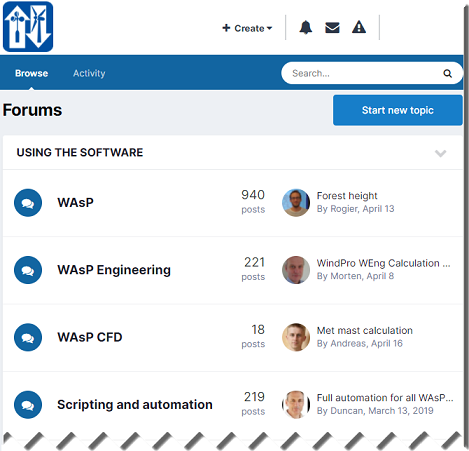Screen dimensions: 469x451
Task: Open the WAsP forum
Action: 75,203
